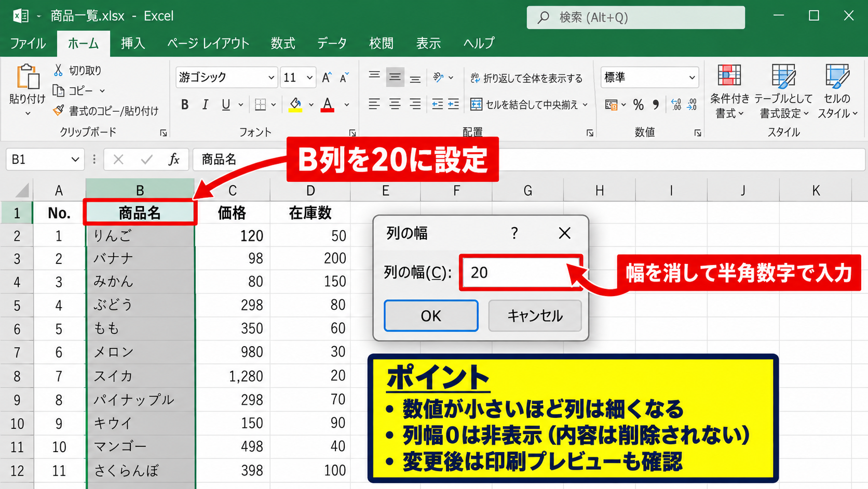Open the number format dropdown 標準
The height and width of the screenshot is (489, 868).
point(692,77)
